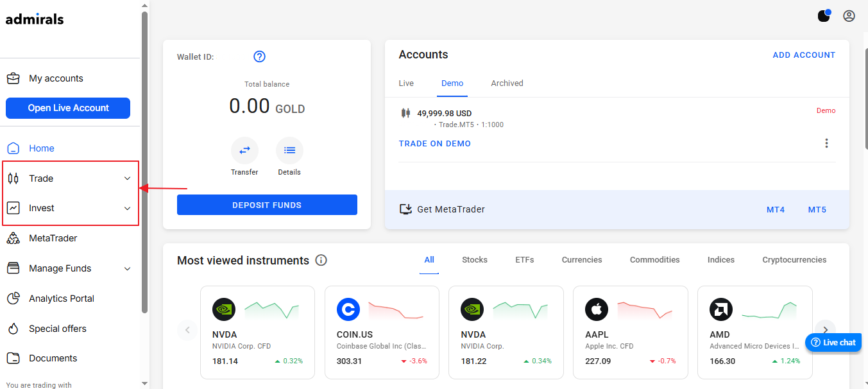Screen dimensions: 868x389
Task: Show the Commodities instruments tab
Action: [x=655, y=260]
